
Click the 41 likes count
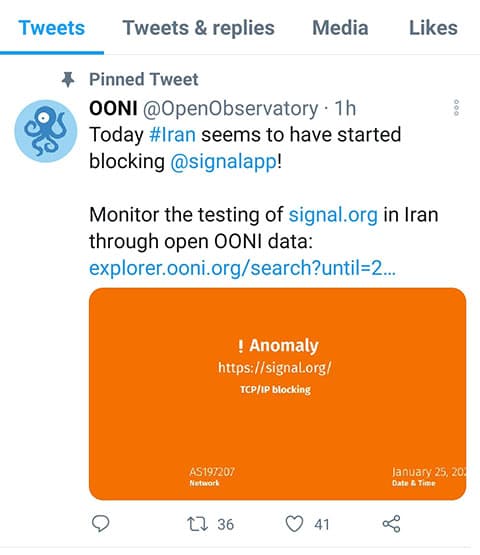(322, 525)
